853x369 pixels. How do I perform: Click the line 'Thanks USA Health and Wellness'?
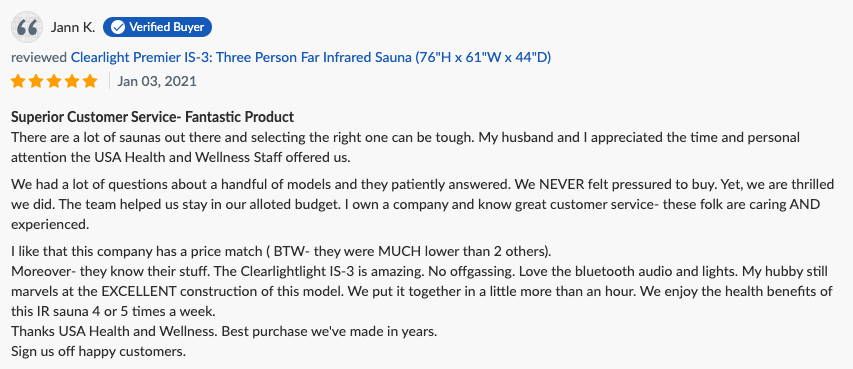[x=224, y=331]
